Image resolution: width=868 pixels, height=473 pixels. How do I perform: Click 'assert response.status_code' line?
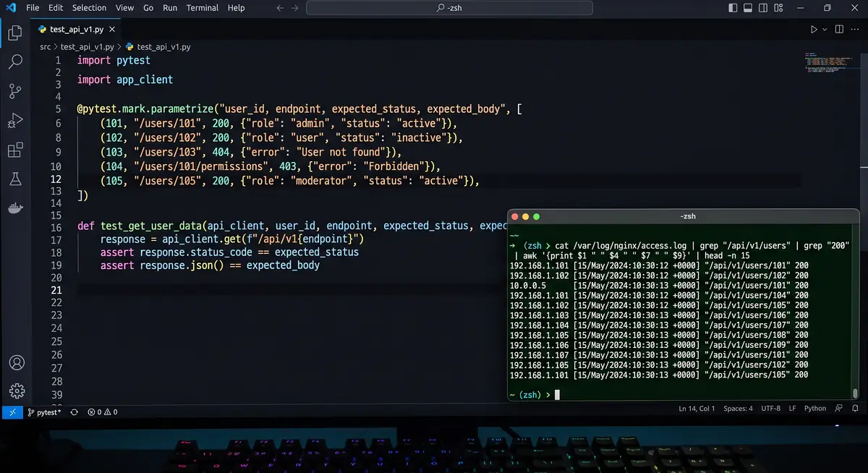point(229,252)
